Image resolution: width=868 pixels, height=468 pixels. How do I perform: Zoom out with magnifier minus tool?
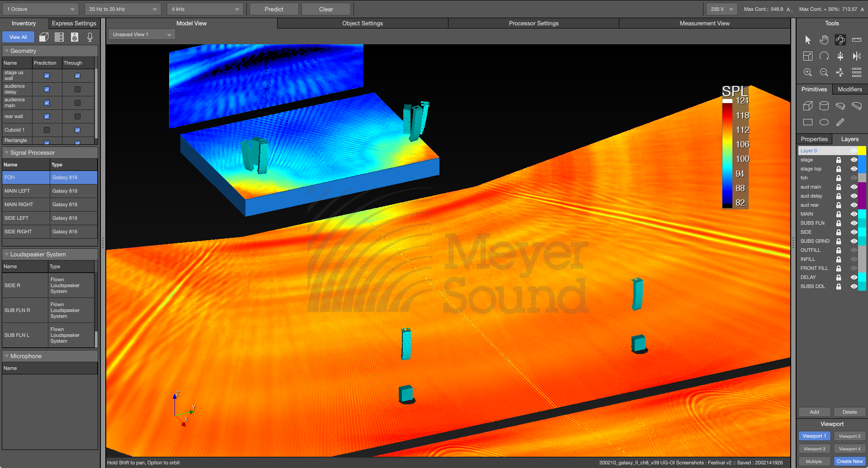(824, 72)
